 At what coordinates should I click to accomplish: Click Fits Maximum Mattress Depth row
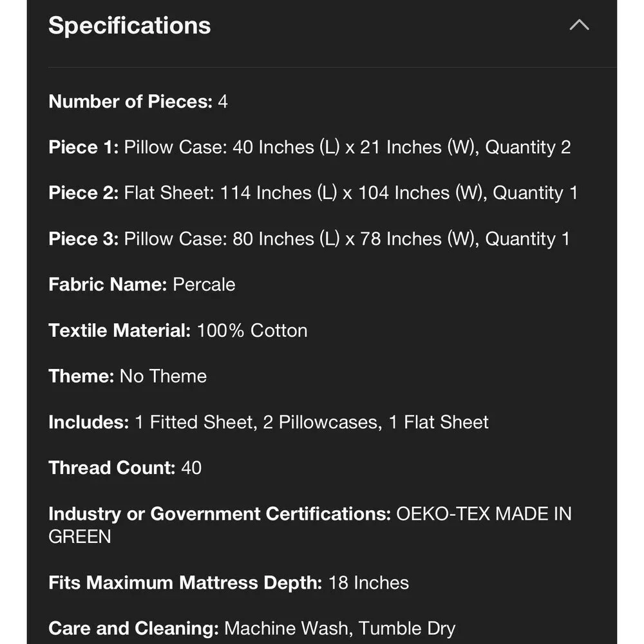pos(229,583)
